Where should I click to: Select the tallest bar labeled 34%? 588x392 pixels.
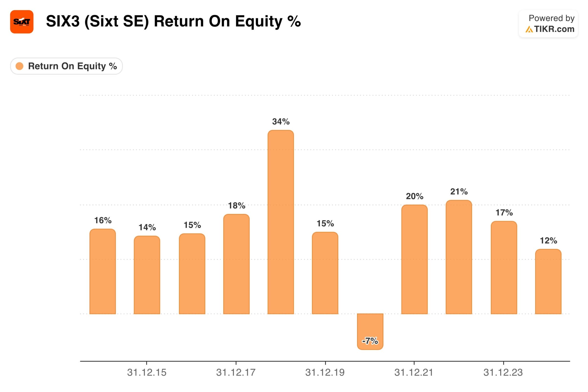(x=281, y=222)
